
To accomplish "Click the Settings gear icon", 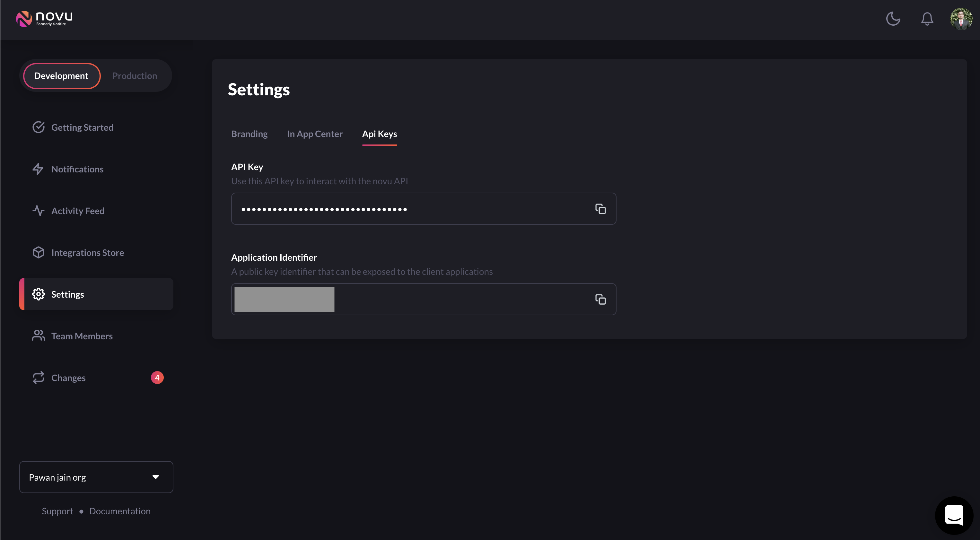I will [x=38, y=294].
